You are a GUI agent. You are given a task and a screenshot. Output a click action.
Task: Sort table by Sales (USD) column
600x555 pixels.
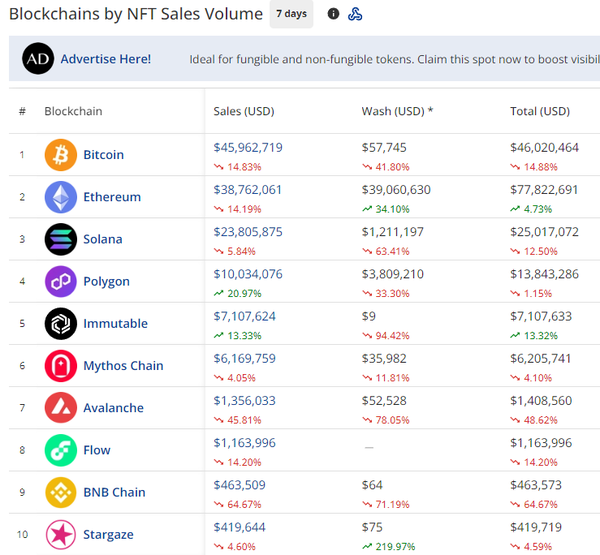click(x=246, y=111)
